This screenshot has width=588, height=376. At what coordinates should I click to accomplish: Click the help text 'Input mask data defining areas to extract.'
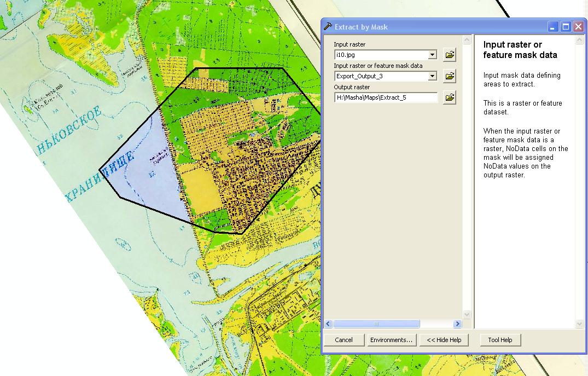pyautogui.click(x=522, y=79)
